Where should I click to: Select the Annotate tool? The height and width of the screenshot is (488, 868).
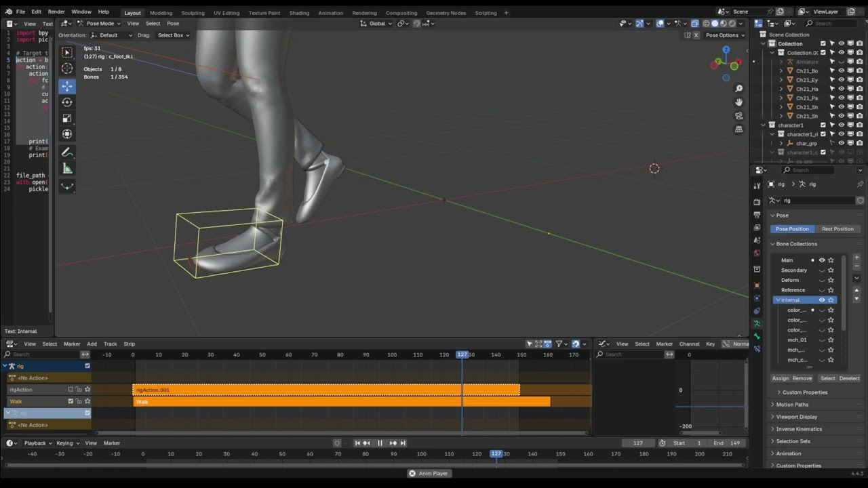click(x=67, y=152)
